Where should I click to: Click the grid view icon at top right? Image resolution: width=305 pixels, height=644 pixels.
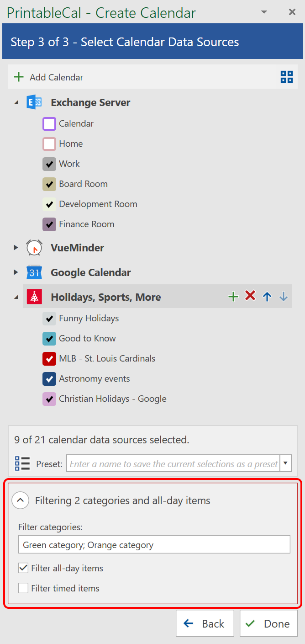286,77
